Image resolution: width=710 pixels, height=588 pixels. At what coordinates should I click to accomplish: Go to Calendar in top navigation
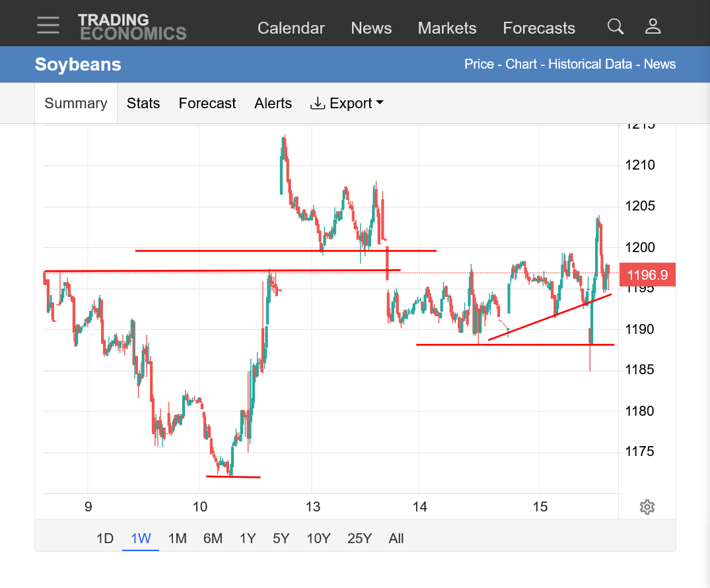tap(291, 28)
